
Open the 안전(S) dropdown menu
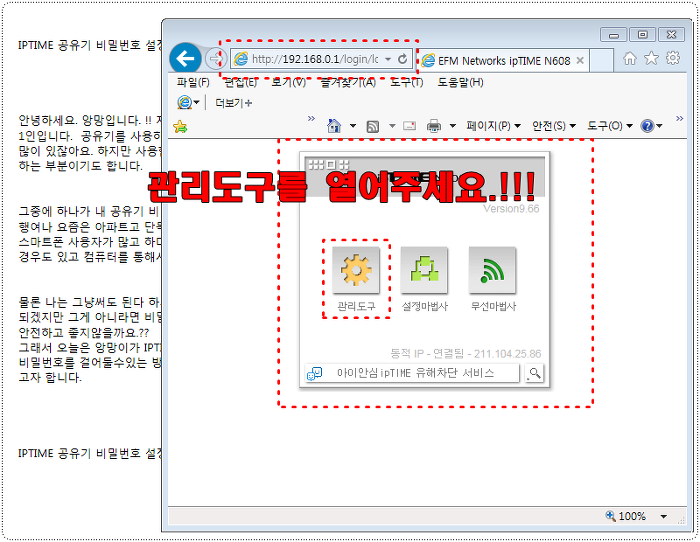coord(554,126)
